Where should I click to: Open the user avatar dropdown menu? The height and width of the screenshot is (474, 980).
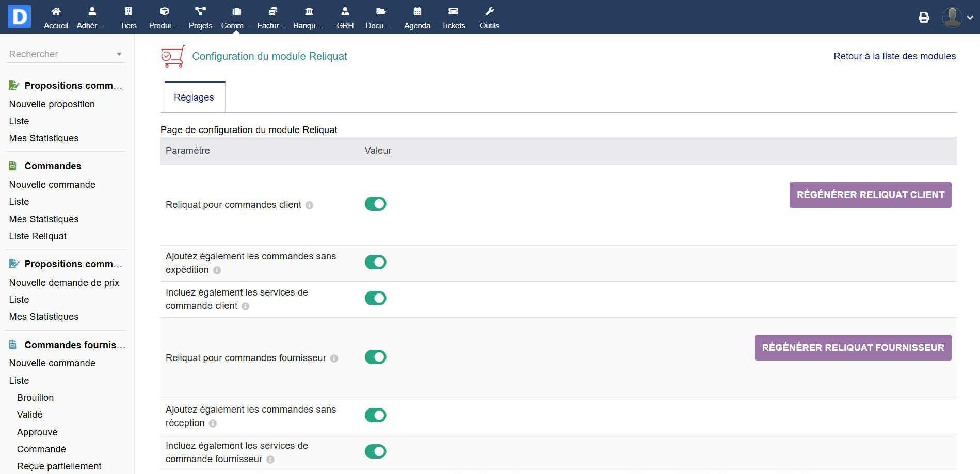[x=958, y=18]
